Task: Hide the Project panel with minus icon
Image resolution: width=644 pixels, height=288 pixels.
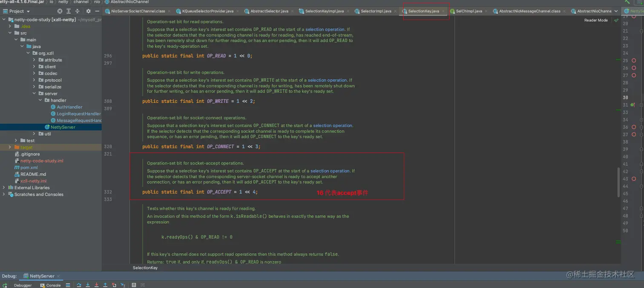Action: click(x=97, y=11)
